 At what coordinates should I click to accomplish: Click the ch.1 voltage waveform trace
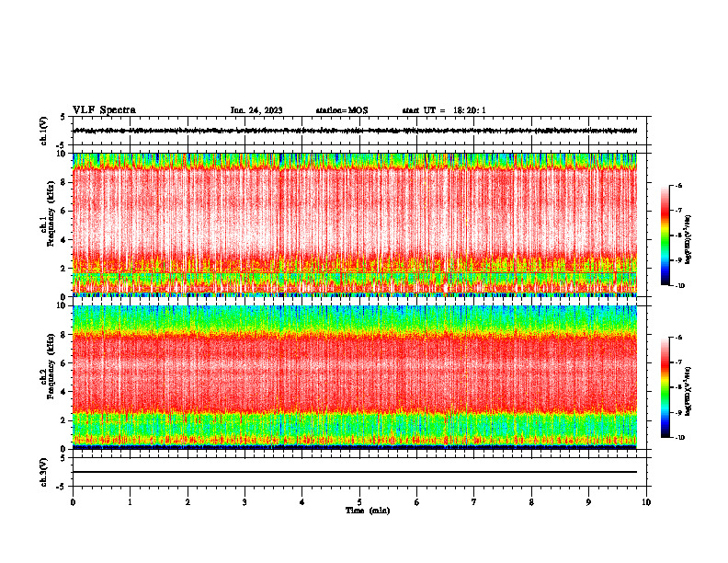click(355, 131)
